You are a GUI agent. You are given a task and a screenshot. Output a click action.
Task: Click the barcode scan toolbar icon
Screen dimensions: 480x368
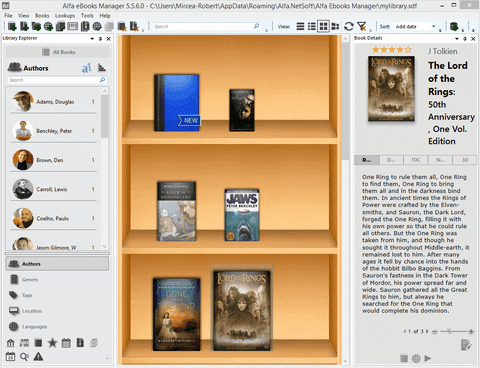click(x=72, y=26)
